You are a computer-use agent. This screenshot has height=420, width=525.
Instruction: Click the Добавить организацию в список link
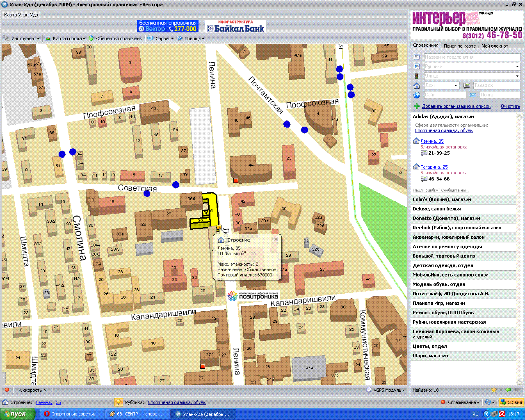point(456,106)
